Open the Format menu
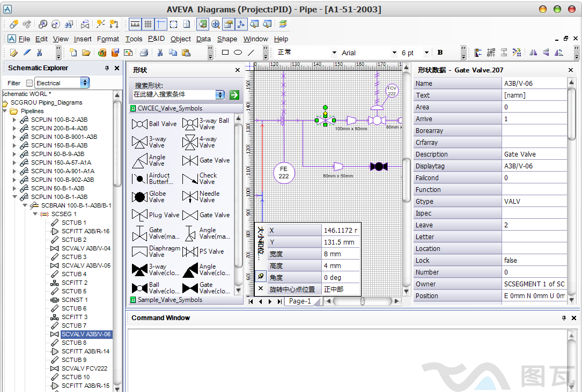Viewport: 582px width, 392px height. pos(108,39)
